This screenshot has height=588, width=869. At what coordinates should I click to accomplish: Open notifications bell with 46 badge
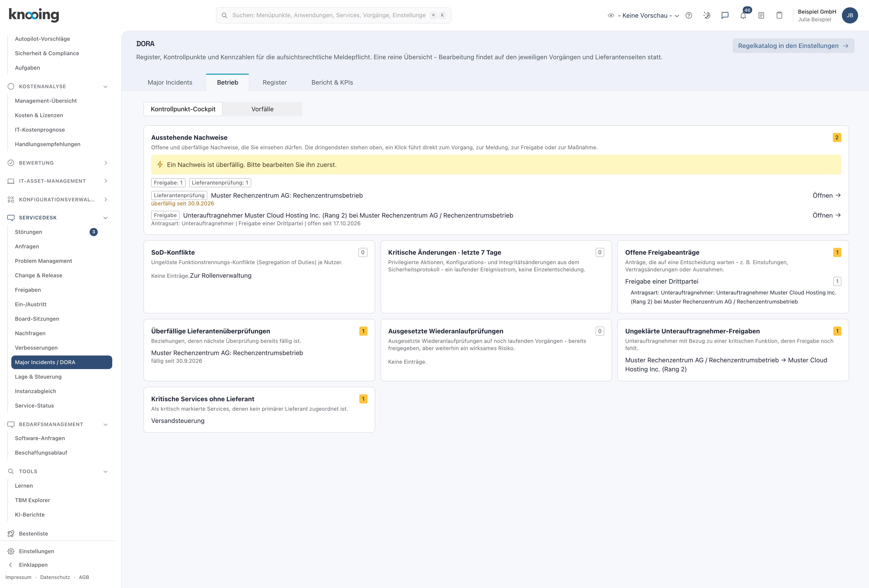click(743, 15)
